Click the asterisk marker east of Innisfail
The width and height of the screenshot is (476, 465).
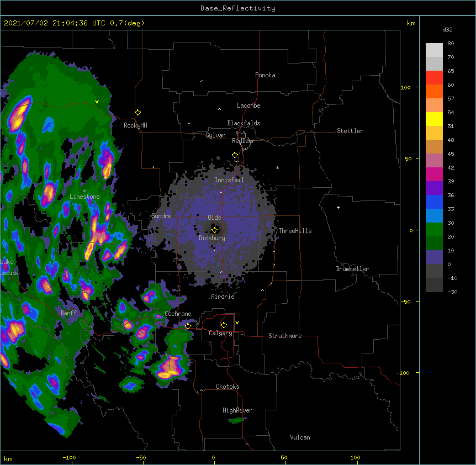coord(277,167)
